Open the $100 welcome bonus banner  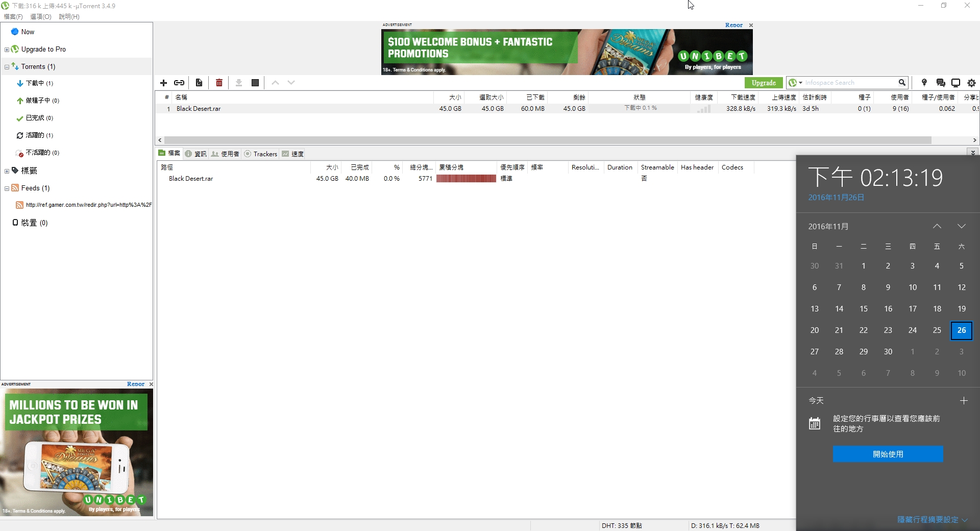(x=567, y=52)
